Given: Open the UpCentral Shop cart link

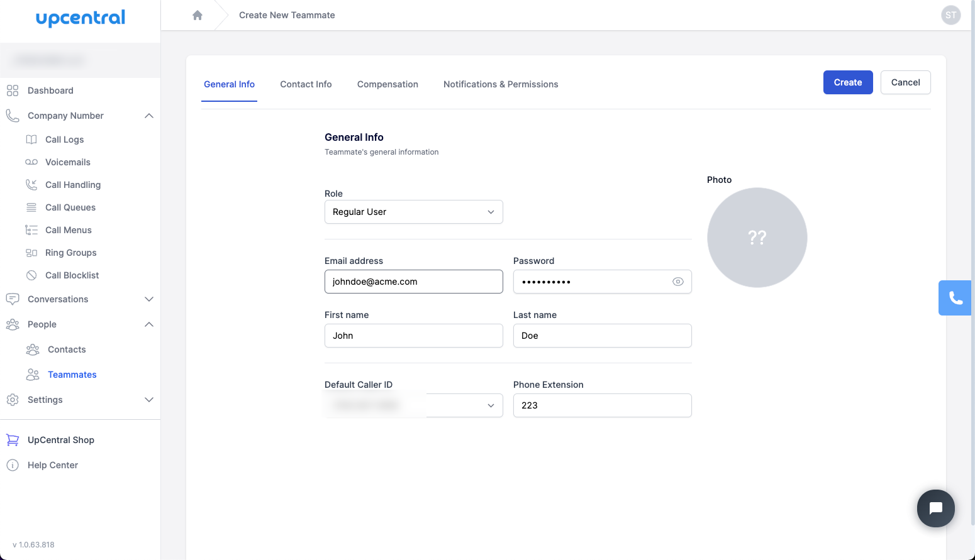Looking at the screenshot, I should pyautogui.click(x=60, y=440).
